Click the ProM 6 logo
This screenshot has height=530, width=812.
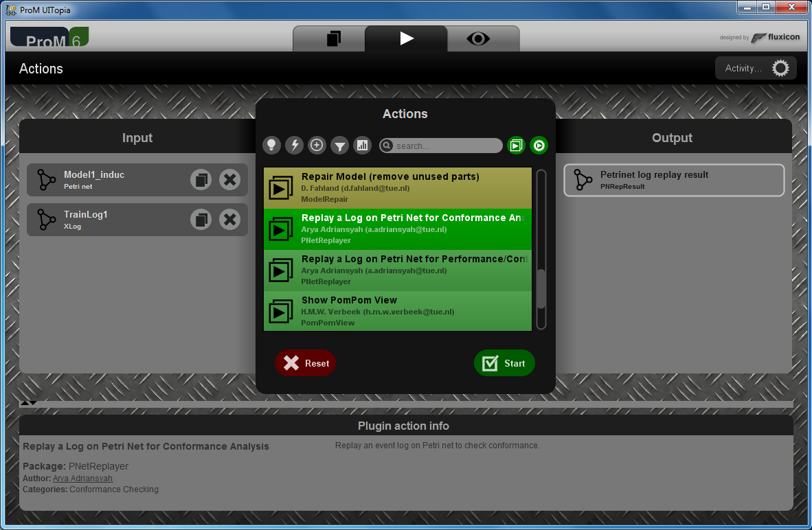click(49, 37)
